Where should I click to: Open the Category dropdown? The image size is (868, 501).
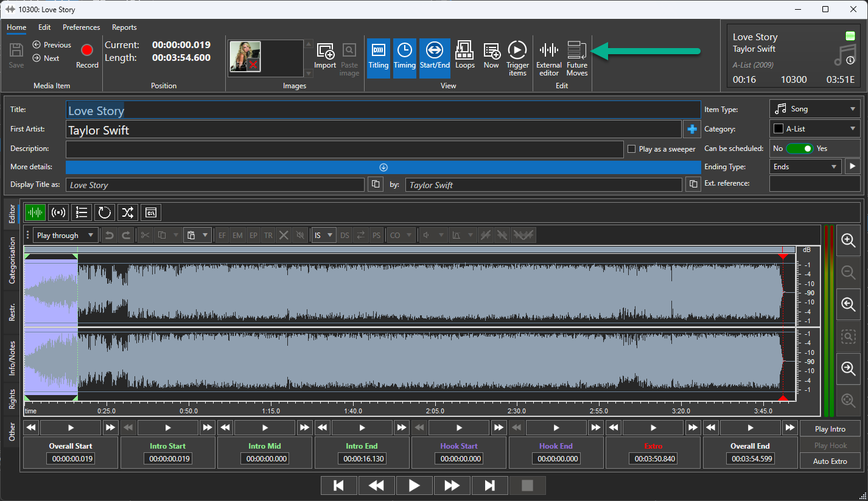coord(815,129)
